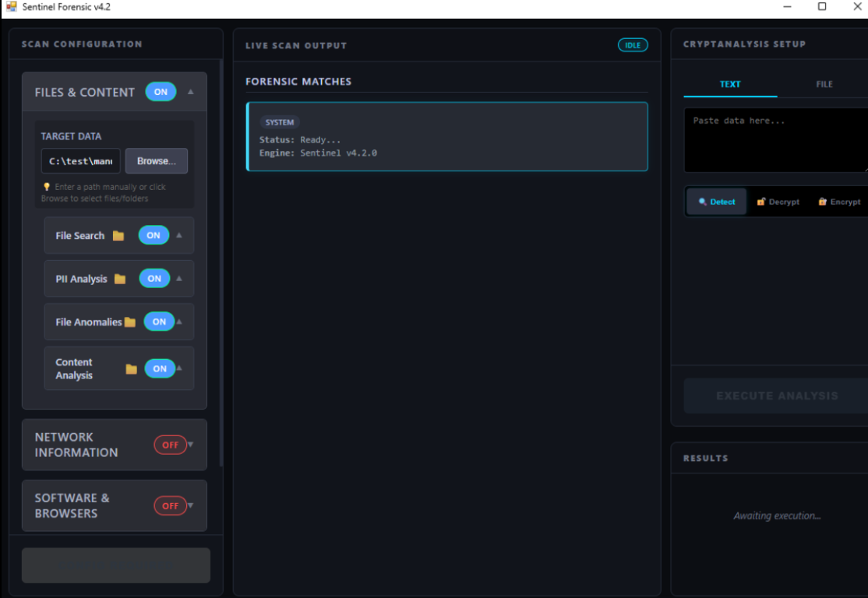Click the PII Analysis folder icon
This screenshot has width=868, height=598.
[x=120, y=279]
